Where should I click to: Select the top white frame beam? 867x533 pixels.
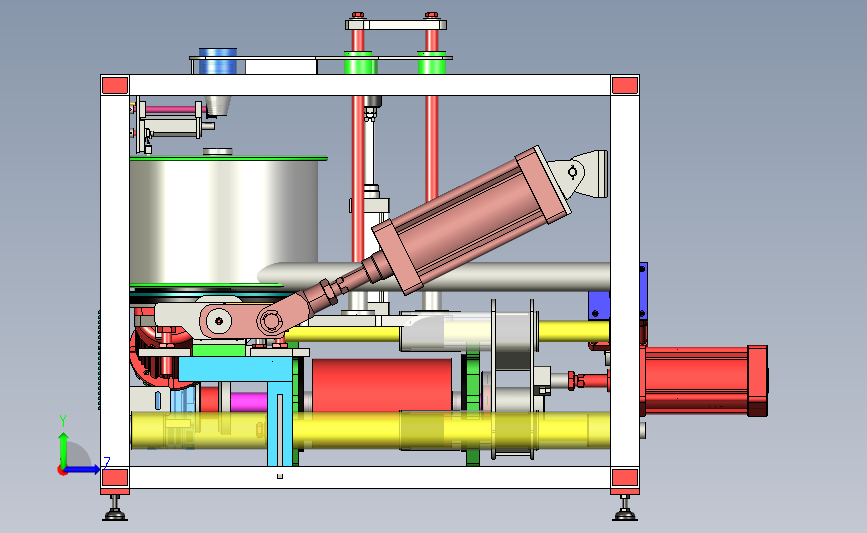click(x=370, y=86)
